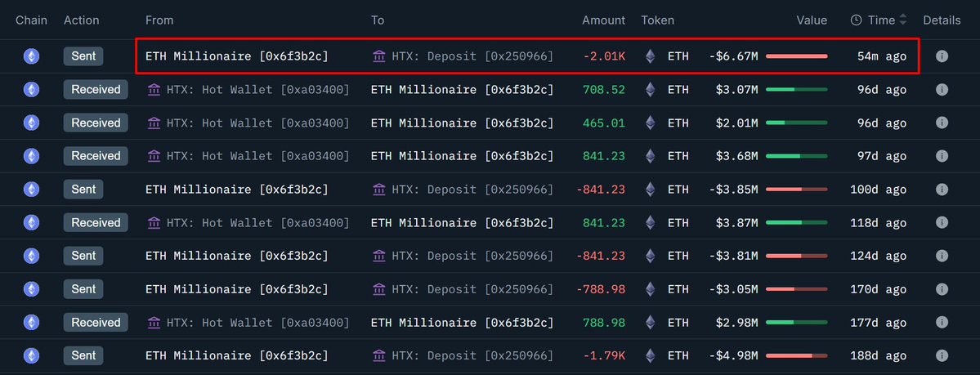Click clock icon next to Time header
This screenshot has height=375, width=980.
pos(857,20)
